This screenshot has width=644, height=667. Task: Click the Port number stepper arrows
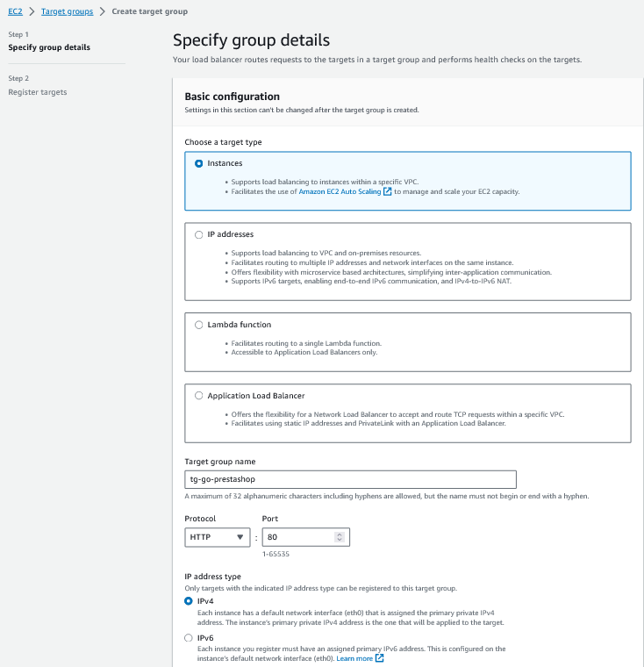[x=340, y=537]
